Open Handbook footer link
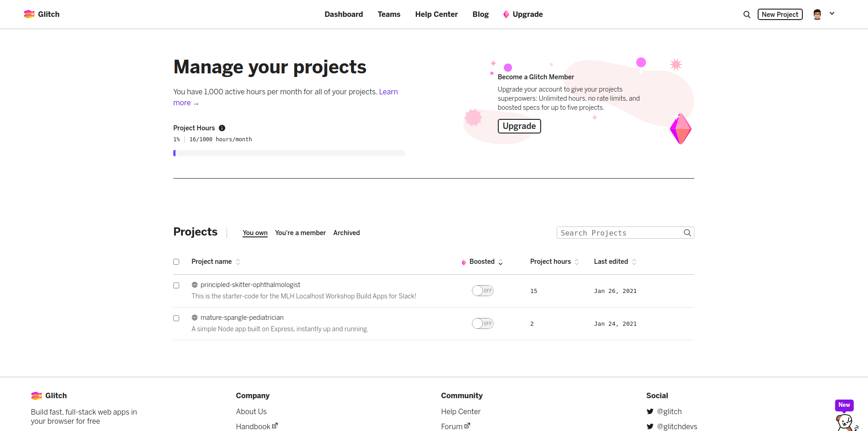 pyautogui.click(x=253, y=426)
